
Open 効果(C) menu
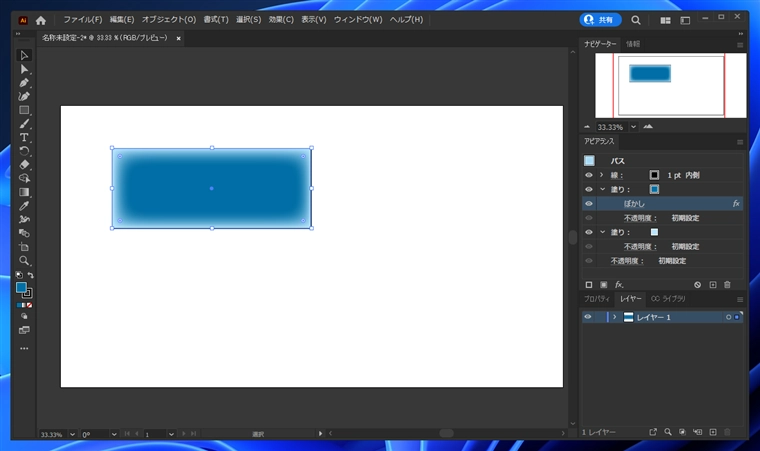coord(281,19)
